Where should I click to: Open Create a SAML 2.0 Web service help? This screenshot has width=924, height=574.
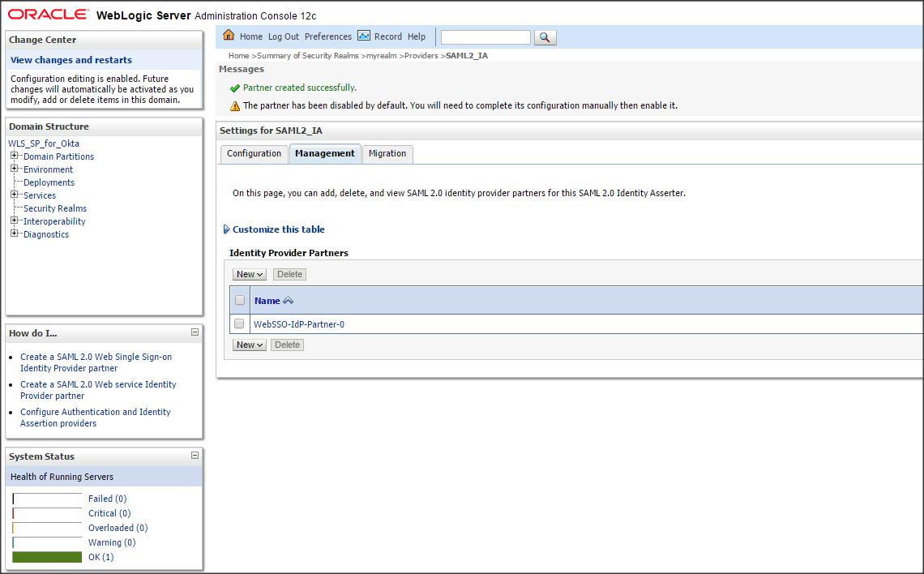[98, 390]
